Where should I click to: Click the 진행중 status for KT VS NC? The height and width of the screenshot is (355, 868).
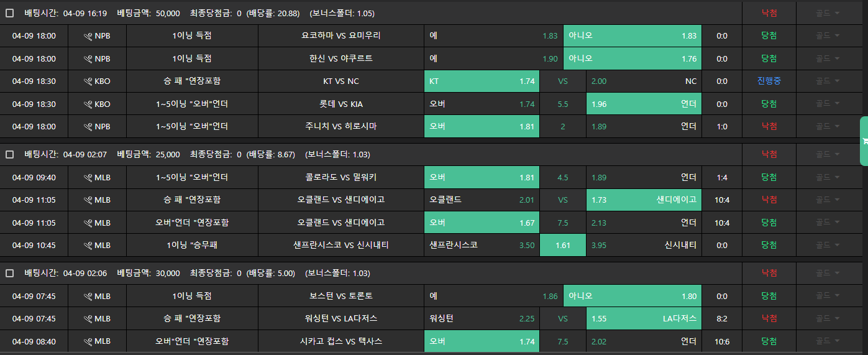(x=769, y=81)
